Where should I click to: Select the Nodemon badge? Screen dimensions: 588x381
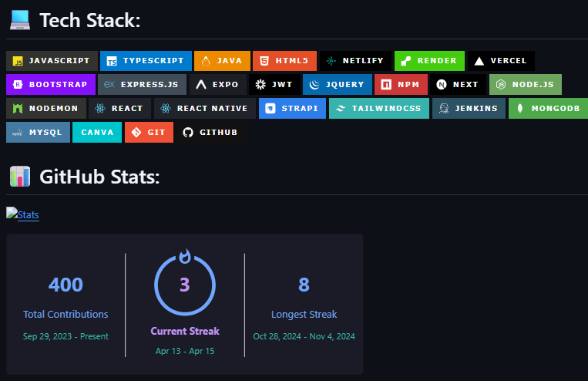pos(46,109)
